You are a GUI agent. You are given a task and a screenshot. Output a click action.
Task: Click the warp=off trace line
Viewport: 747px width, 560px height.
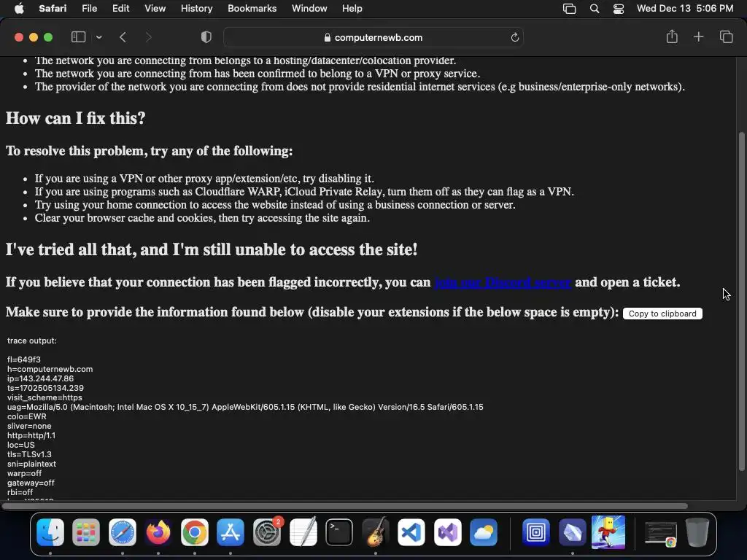click(24, 473)
